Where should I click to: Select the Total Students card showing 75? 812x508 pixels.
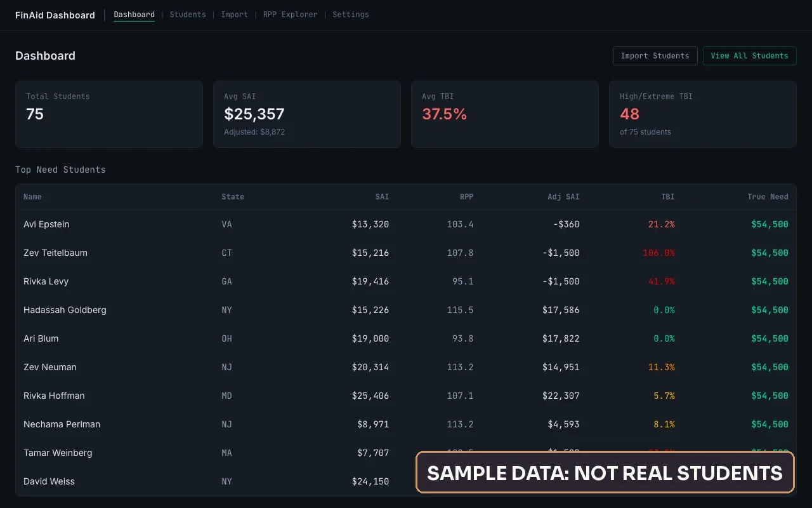pyautogui.click(x=109, y=114)
